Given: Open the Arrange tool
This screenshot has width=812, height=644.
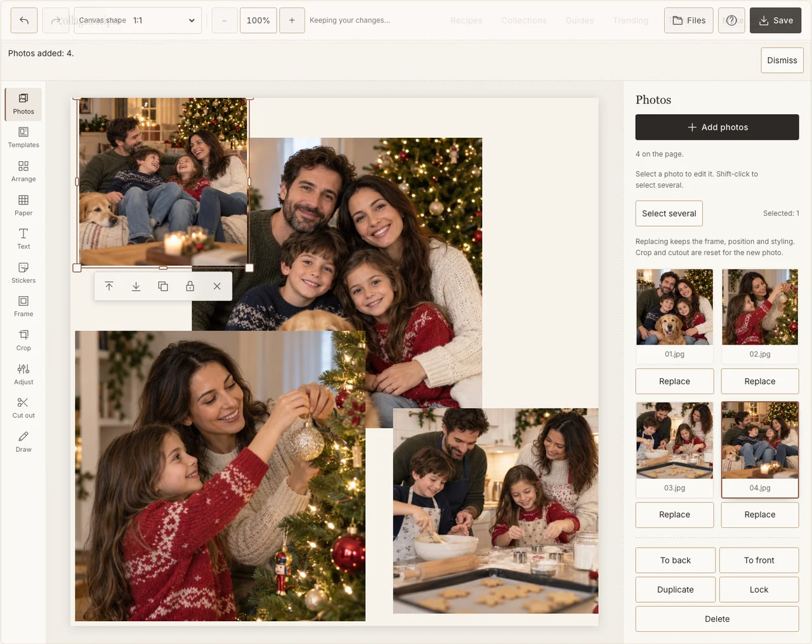Looking at the screenshot, I should coord(23,172).
